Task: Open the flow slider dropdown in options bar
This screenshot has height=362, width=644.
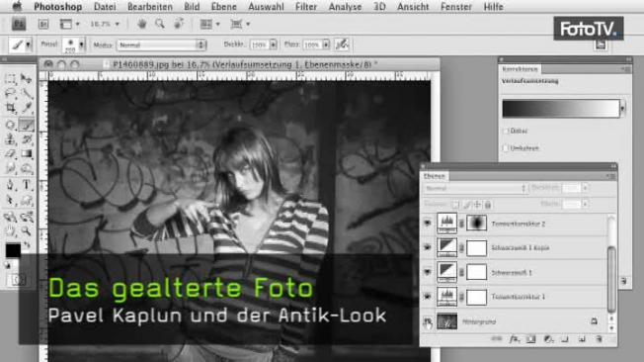Action: coord(326,45)
